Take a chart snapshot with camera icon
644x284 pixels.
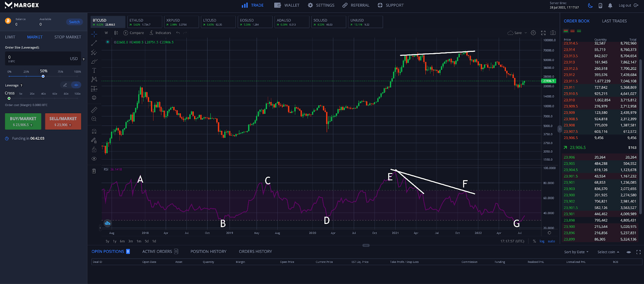point(553,33)
